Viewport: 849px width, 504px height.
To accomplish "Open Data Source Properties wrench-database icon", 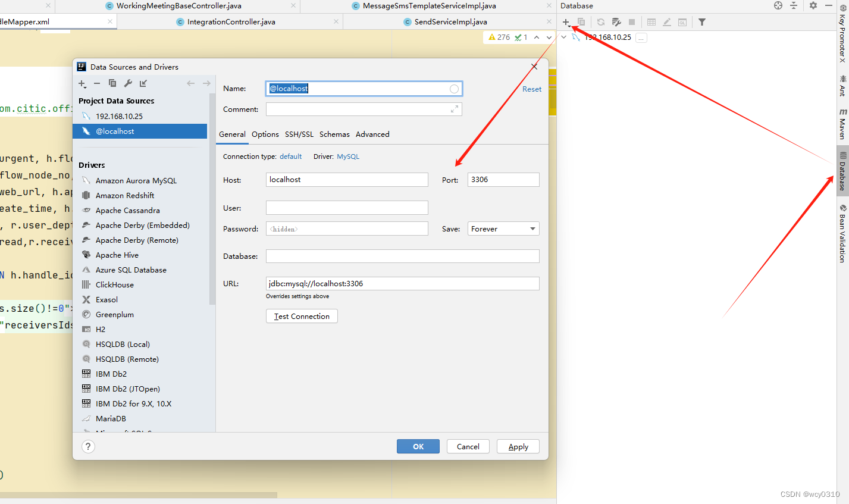I will [616, 22].
